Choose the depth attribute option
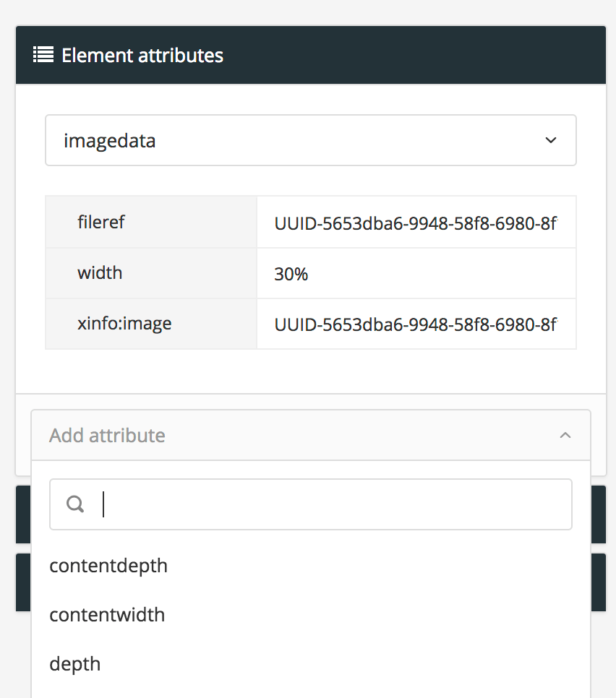Screen dimensions: 616x698 coord(75,664)
